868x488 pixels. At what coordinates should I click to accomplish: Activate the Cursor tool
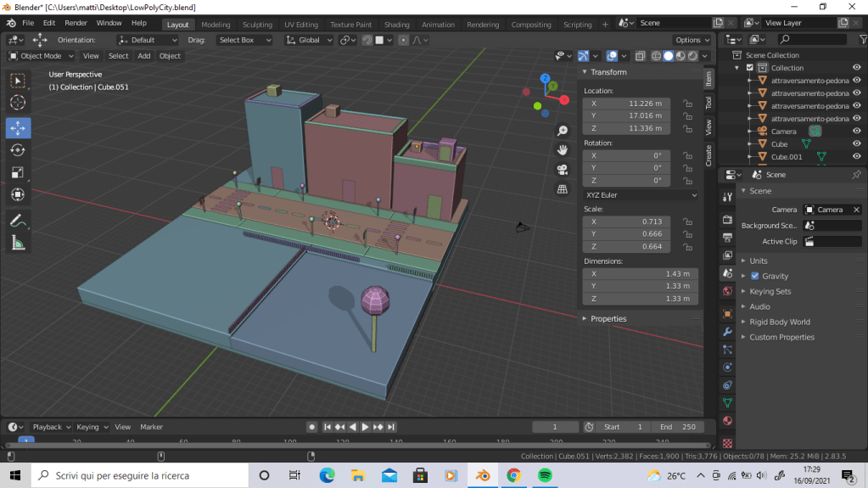tap(18, 103)
